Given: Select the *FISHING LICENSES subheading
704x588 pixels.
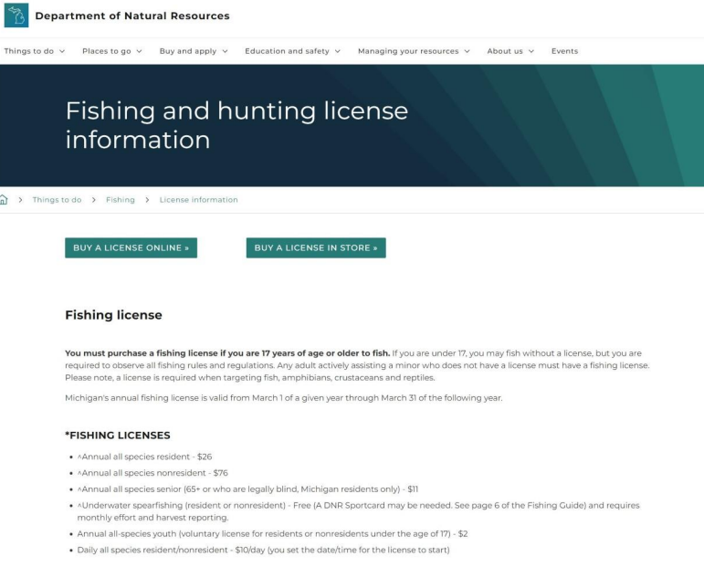Looking at the screenshot, I should click(x=118, y=436).
